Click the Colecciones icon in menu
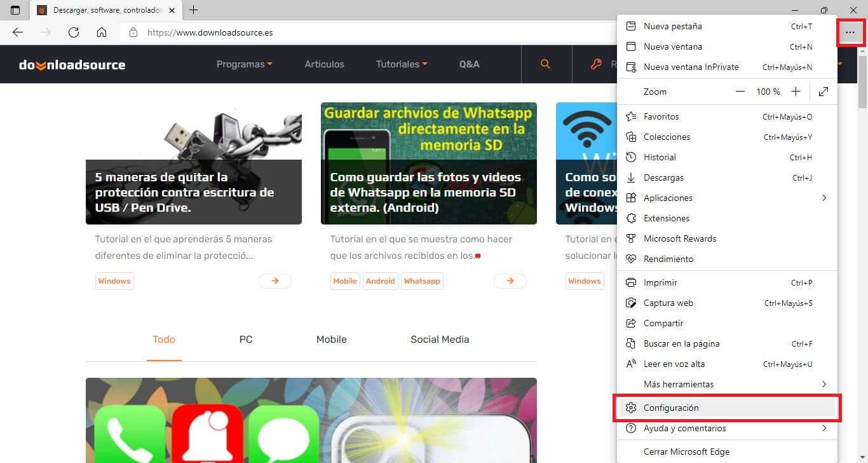This screenshot has height=463, width=868. point(631,137)
